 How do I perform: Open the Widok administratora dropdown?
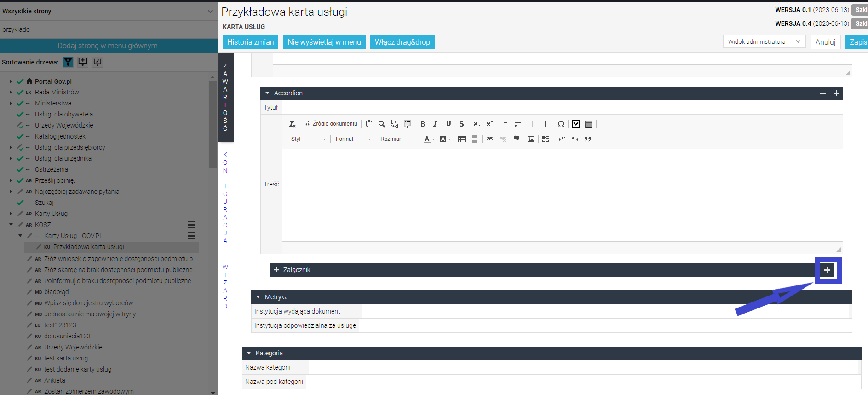765,42
